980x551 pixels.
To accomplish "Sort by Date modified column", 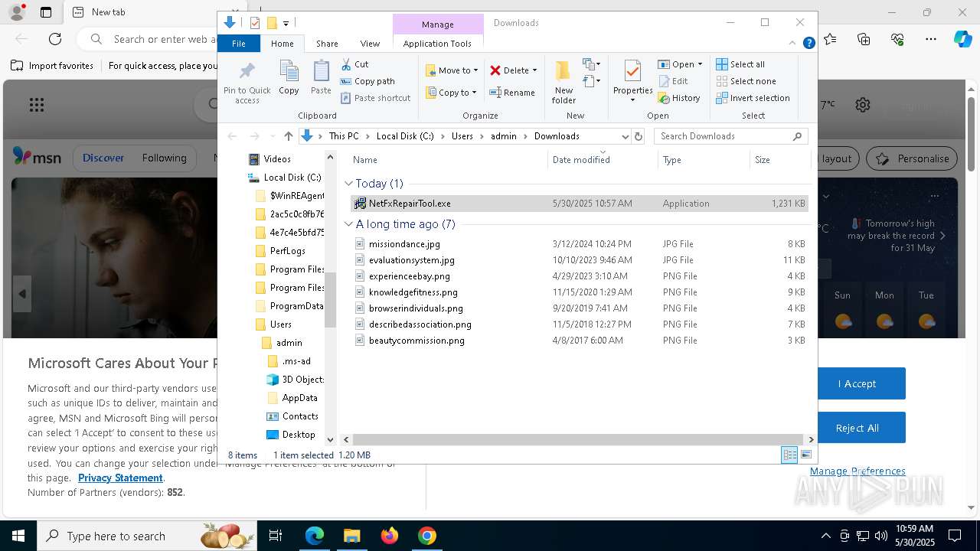I will (602, 160).
